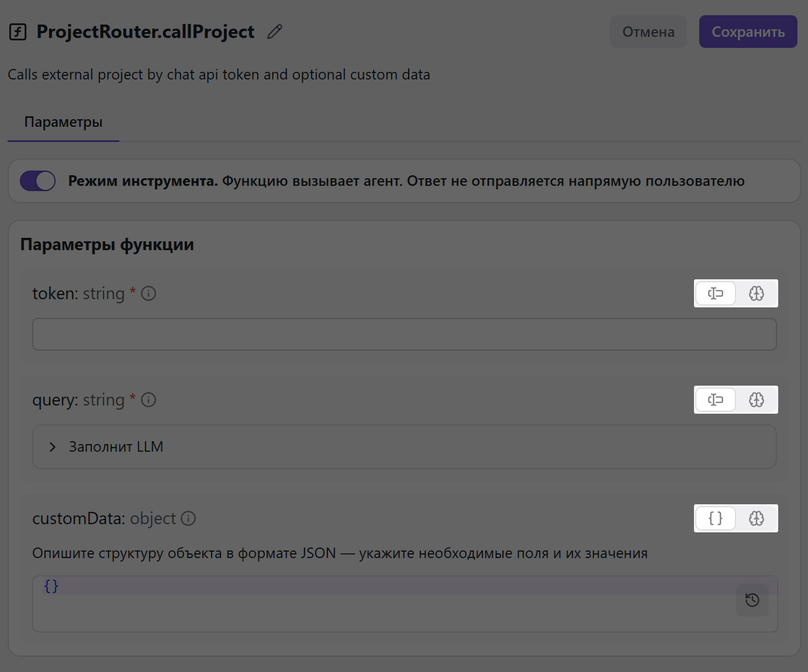Expand the Заполнит LLM section
This screenshot has height=672, width=808.
point(53,447)
